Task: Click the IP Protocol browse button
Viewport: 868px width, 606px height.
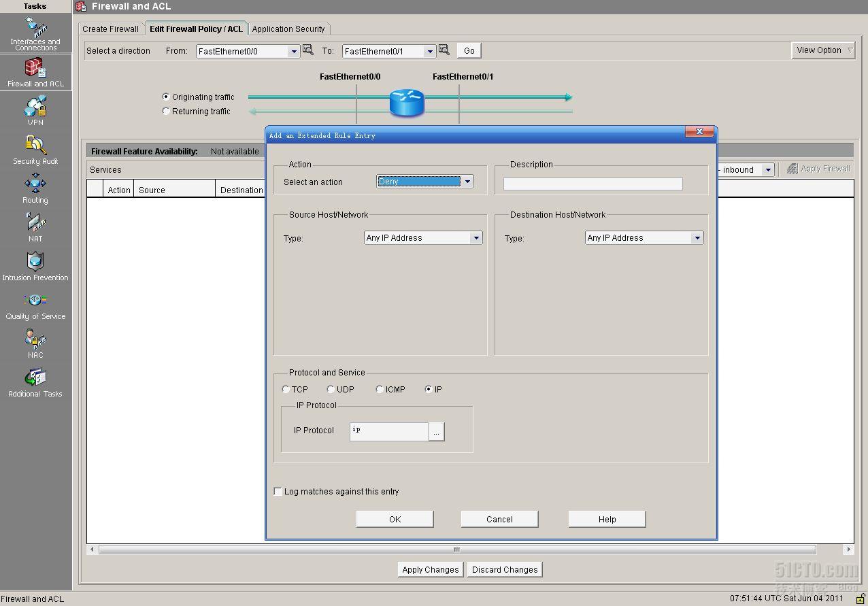Action: [437, 431]
